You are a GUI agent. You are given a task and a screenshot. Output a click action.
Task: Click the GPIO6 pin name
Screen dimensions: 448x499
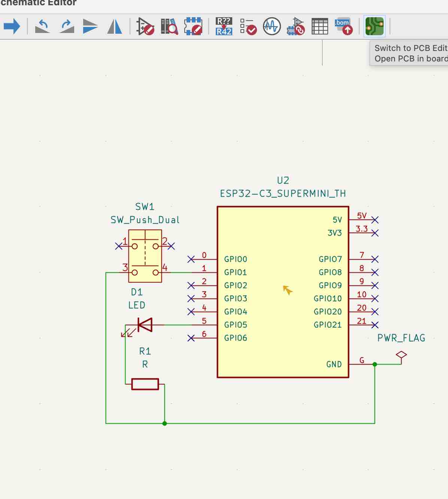click(236, 338)
